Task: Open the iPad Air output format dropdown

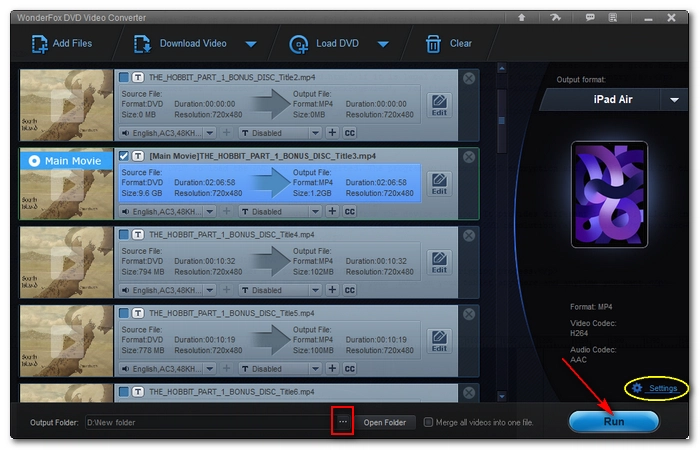Action: click(674, 100)
